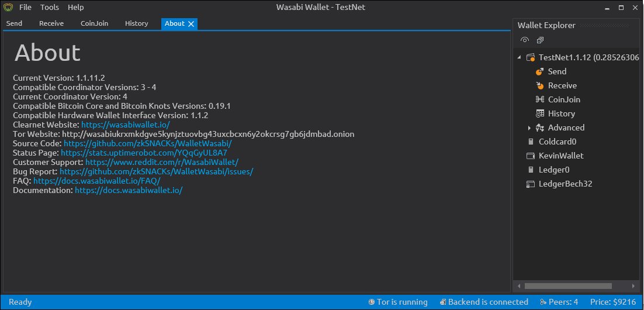Click the Advanced tools icon in tree
This screenshot has width=644, height=310.
click(539, 128)
